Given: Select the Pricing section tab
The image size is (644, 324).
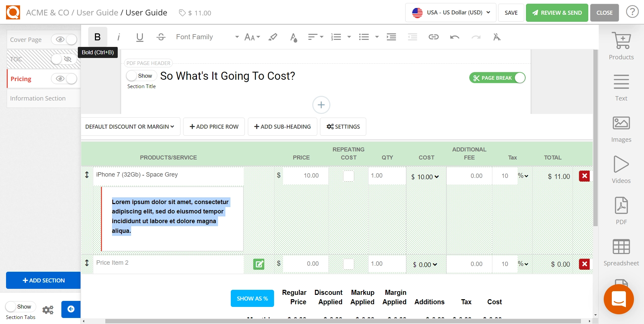Looking at the screenshot, I should pyautogui.click(x=21, y=79).
